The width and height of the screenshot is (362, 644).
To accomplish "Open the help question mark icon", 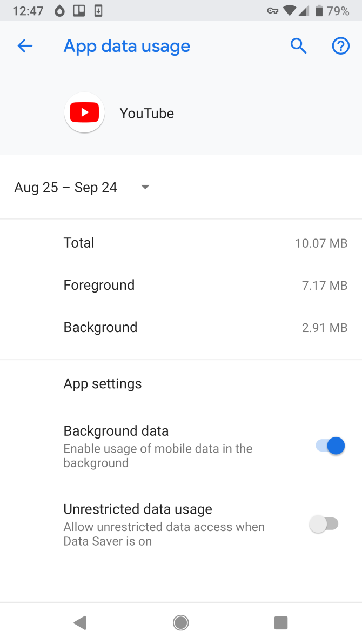I will point(340,47).
